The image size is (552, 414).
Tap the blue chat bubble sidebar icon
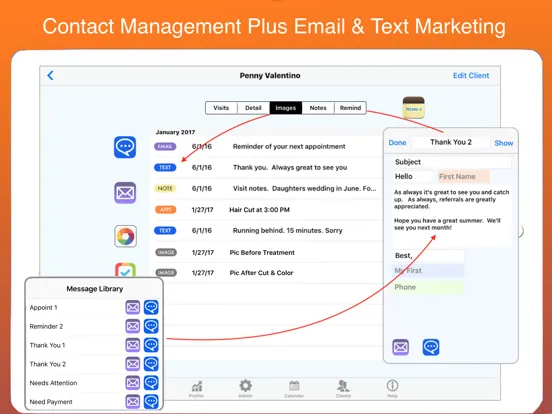pyautogui.click(x=125, y=147)
